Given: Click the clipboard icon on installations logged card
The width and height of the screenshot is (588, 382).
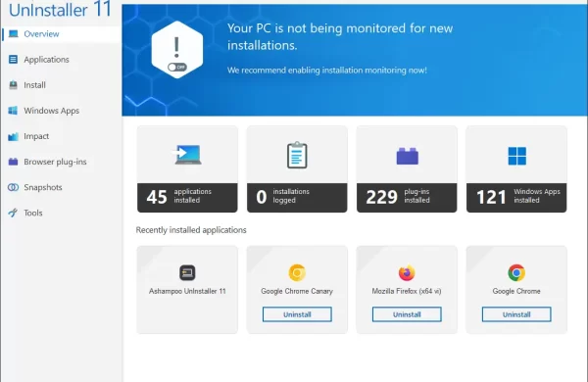Looking at the screenshot, I should click(297, 155).
